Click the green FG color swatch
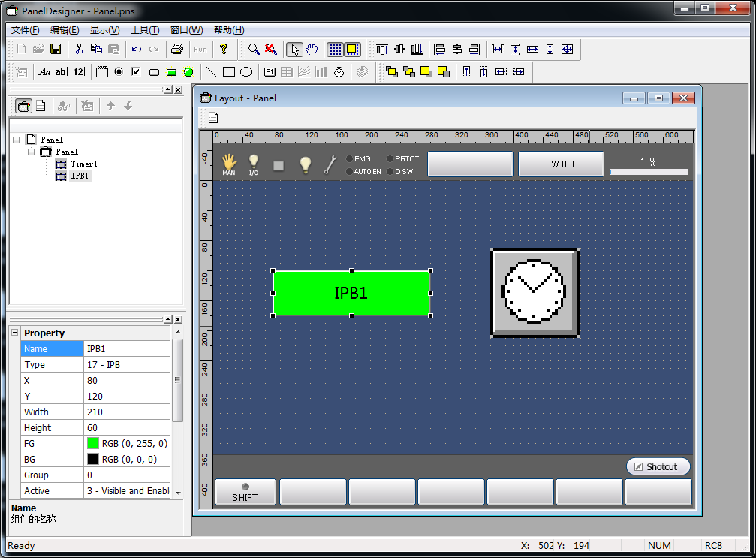The height and width of the screenshot is (558, 756). tap(93, 443)
